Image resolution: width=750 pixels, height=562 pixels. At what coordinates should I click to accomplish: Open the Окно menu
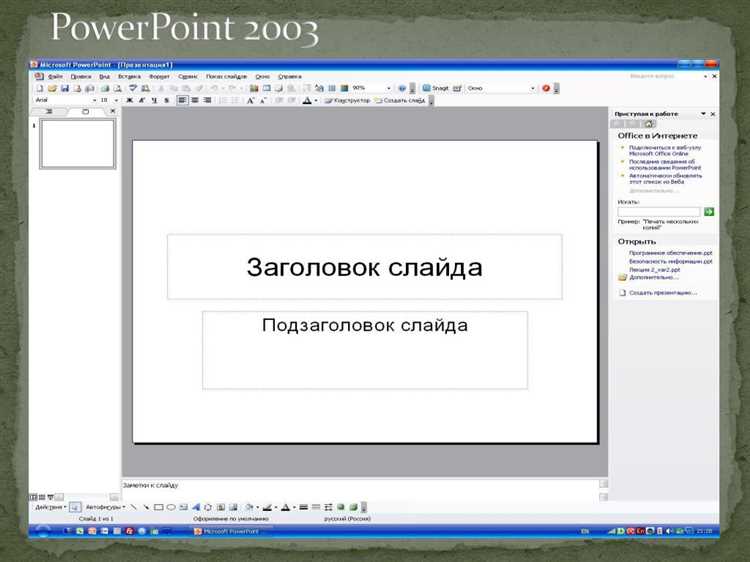coord(262,77)
